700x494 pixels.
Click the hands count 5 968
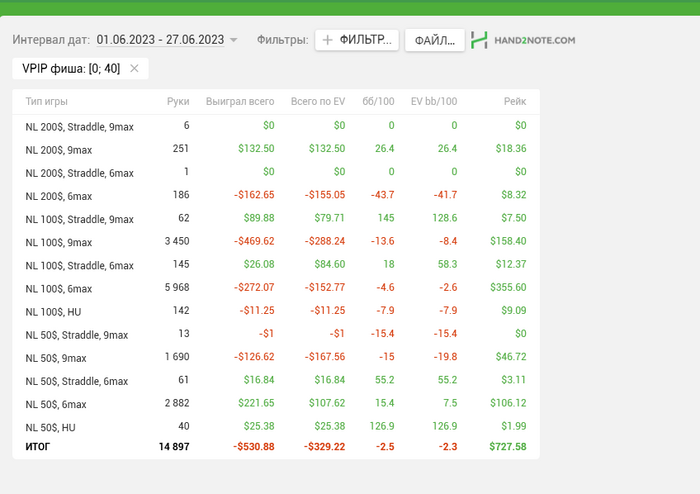tap(177, 287)
